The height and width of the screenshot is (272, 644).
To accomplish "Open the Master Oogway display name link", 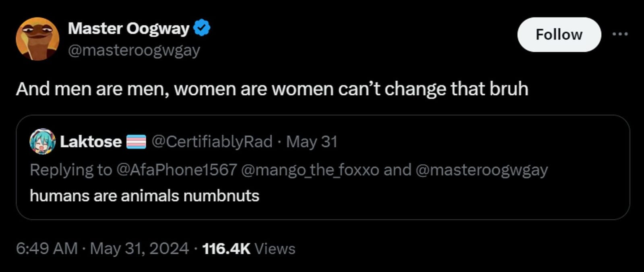I will click(128, 29).
